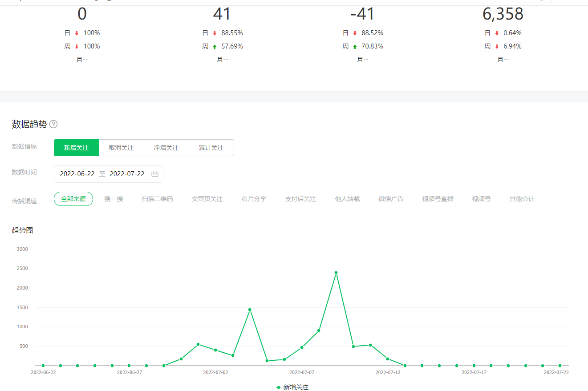Click the end date 2022-07-22 field
Viewport: 588px width, 391px height.
(127, 174)
